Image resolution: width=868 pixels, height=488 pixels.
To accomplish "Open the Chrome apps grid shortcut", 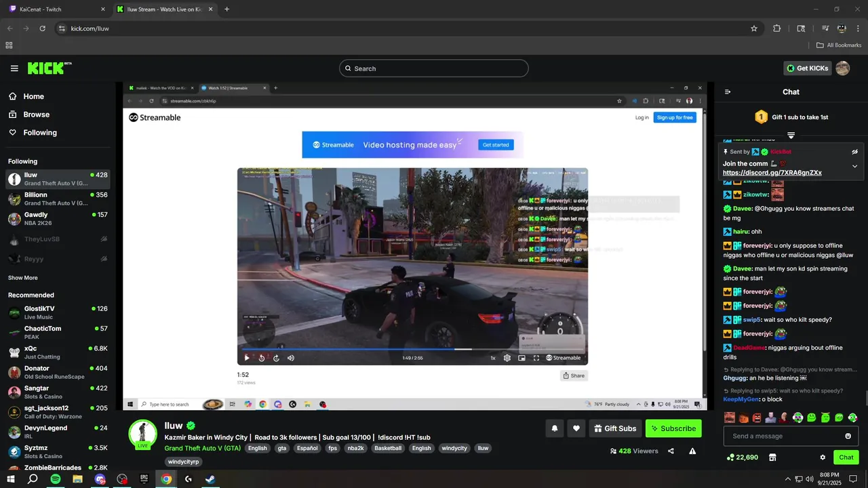I will click(x=9, y=45).
